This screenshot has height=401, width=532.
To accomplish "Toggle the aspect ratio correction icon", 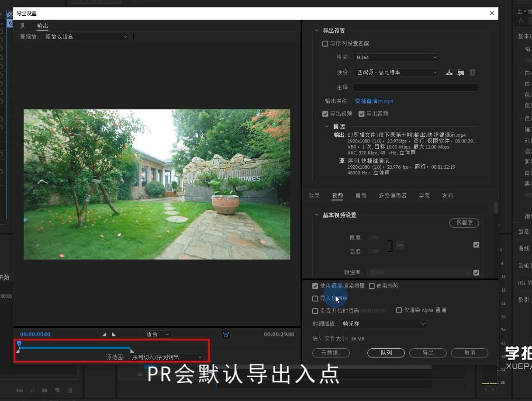I will click(226, 335).
